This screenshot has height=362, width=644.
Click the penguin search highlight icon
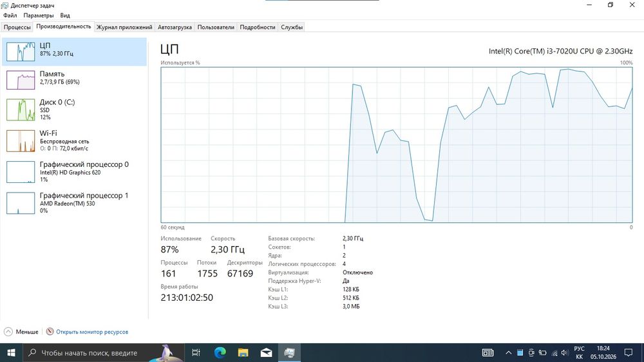[167, 352]
